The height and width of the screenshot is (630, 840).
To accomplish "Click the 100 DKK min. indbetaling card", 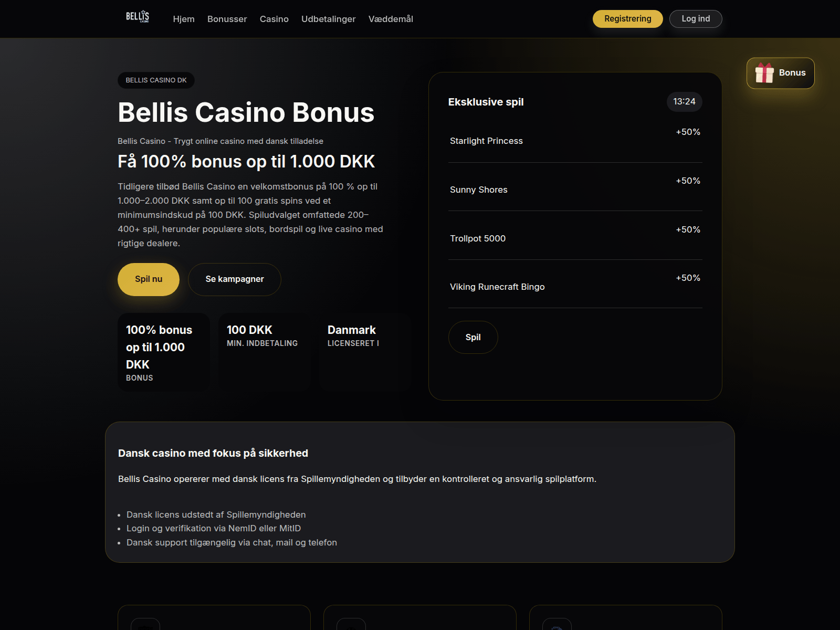I will (265, 352).
